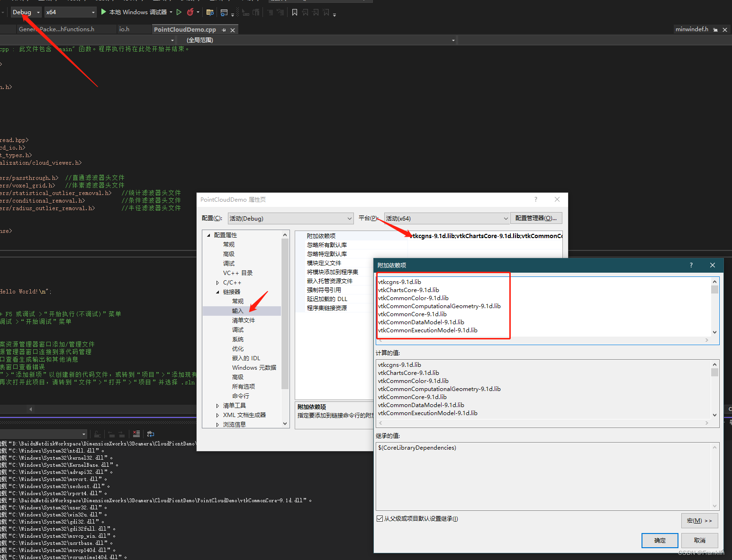Close the PointCloudDemo.cpp editor tab
Image resolution: width=732 pixels, height=560 pixels.
pyautogui.click(x=233, y=30)
